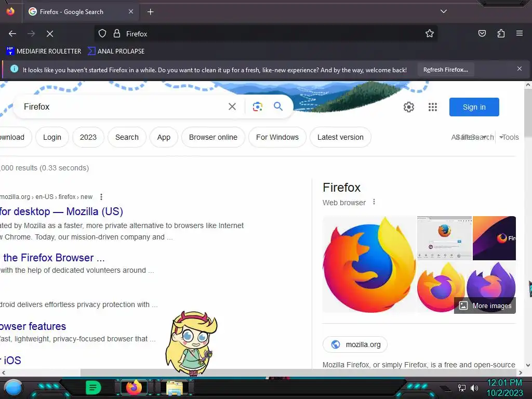Click the blue magnifier search icon

[278, 106]
